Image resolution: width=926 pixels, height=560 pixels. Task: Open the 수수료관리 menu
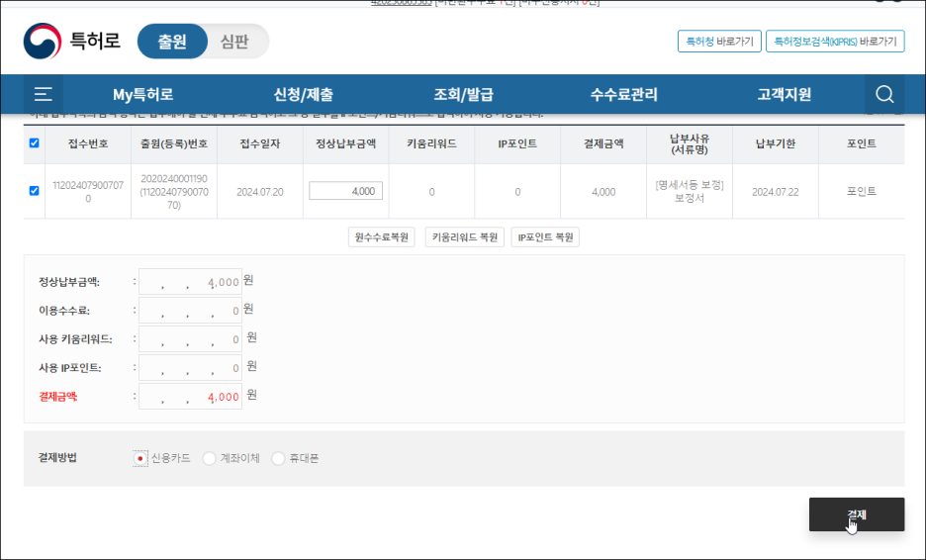[x=623, y=95]
